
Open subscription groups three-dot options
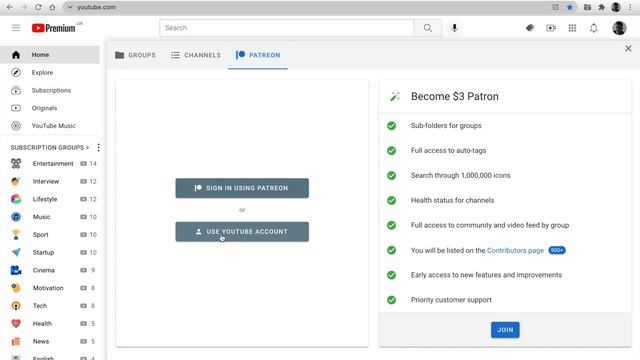[98, 147]
